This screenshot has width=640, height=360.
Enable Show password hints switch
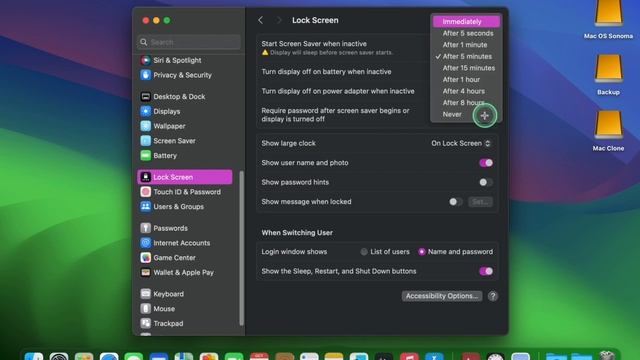[486, 182]
